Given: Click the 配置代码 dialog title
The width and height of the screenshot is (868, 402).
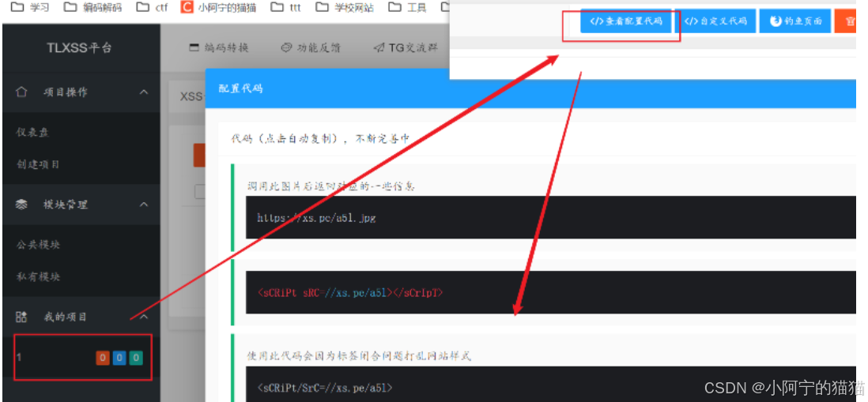Looking at the screenshot, I should 240,88.
